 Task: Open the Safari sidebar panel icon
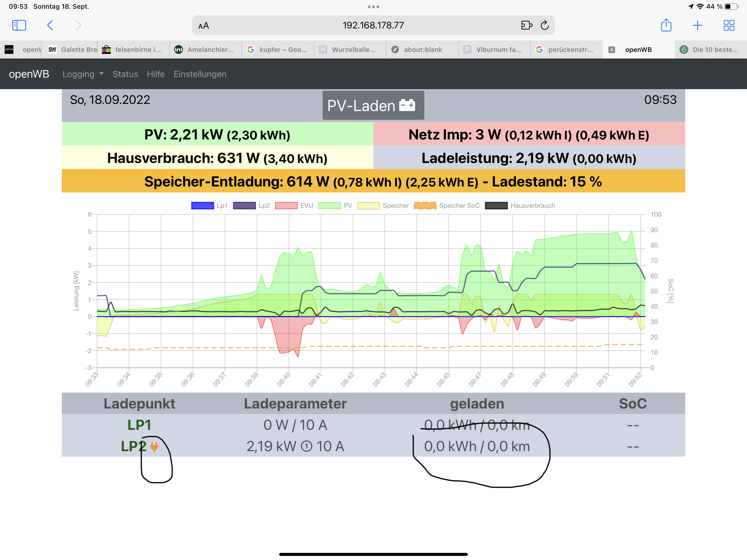tap(19, 25)
